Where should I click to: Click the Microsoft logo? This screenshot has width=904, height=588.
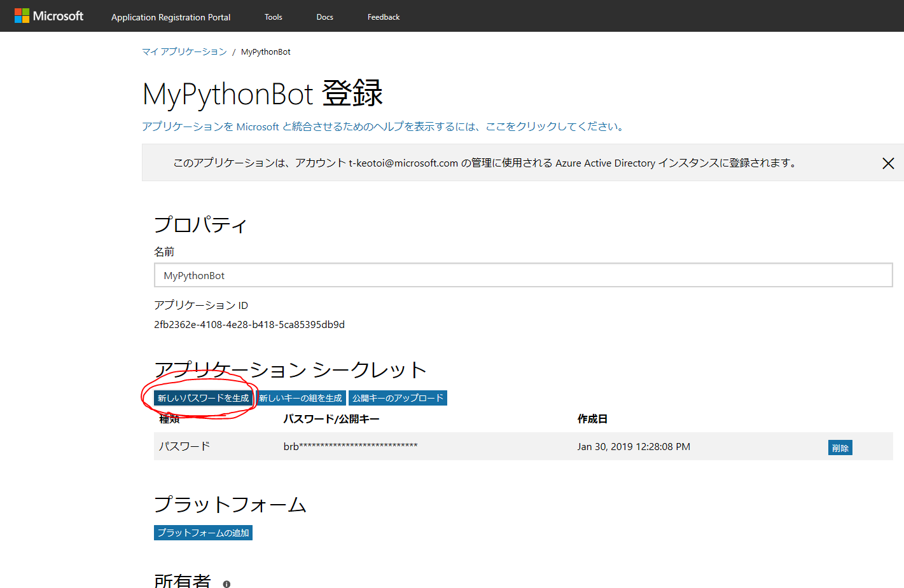(x=48, y=15)
